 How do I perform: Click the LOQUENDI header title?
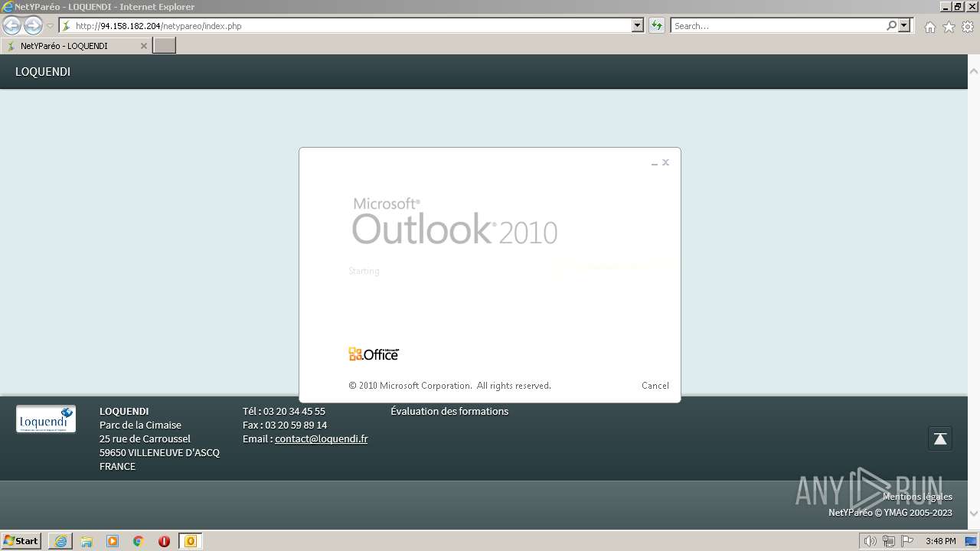(43, 72)
